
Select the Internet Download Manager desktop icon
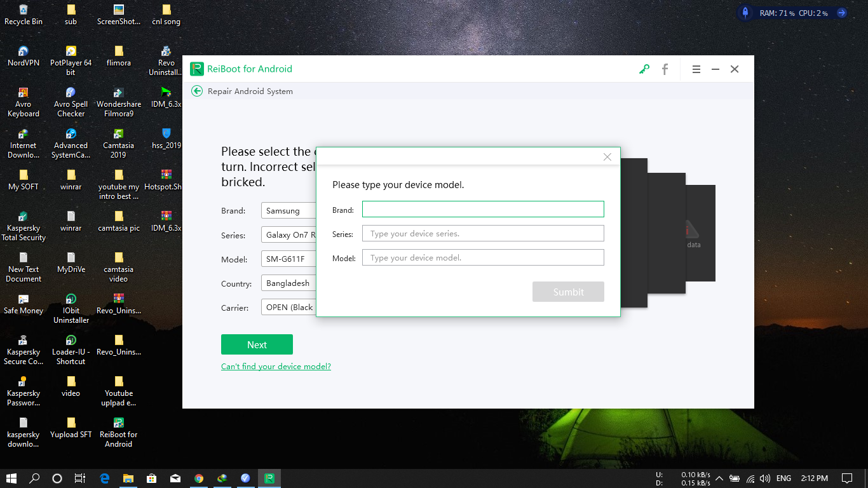[x=24, y=143]
